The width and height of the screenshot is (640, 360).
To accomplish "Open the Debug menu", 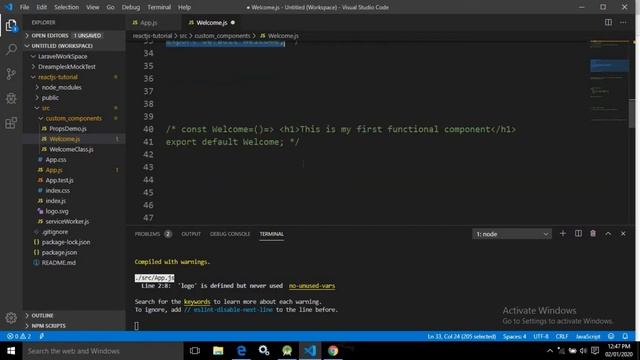I will (x=131, y=7).
